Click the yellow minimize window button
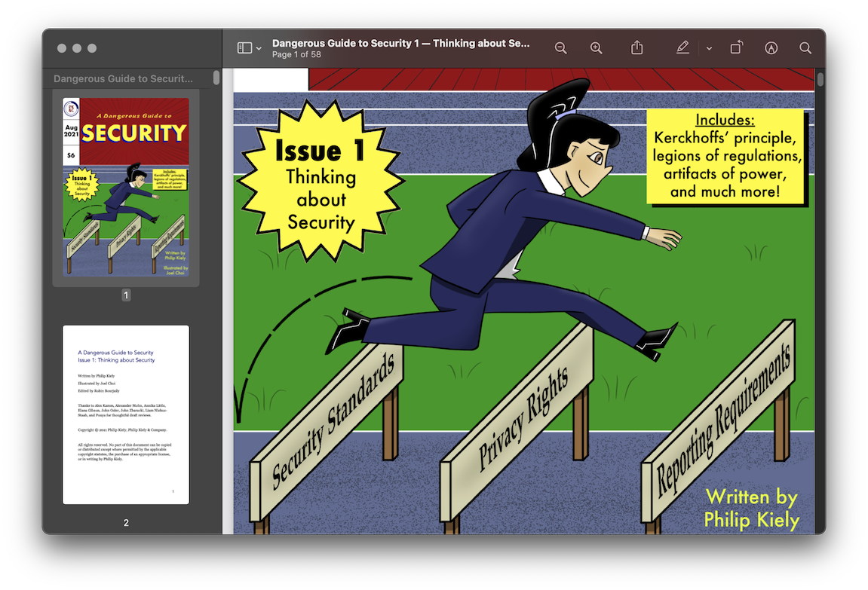This screenshot has width=868, height=590. click(x=77, y=48)
